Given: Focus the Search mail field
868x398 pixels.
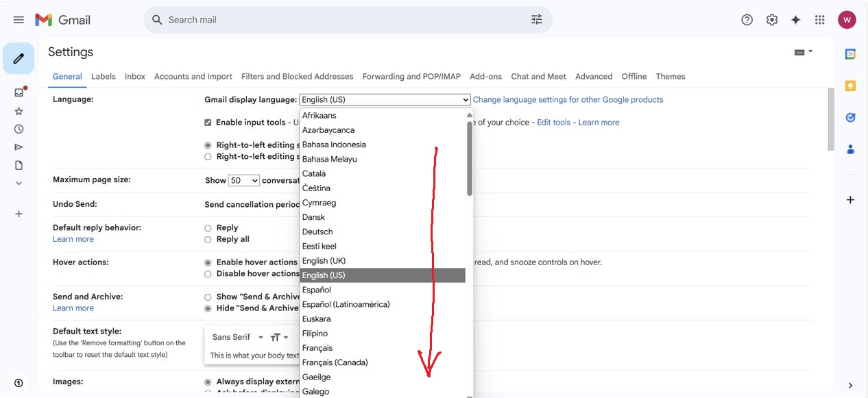Looking at the screenshot, I should [x=348, y=20].
